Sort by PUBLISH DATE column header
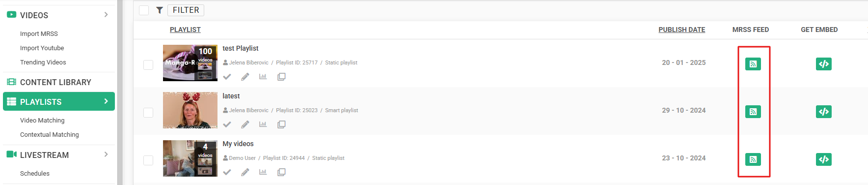Viewport: 868px width, 185px height. click(681, 30)
